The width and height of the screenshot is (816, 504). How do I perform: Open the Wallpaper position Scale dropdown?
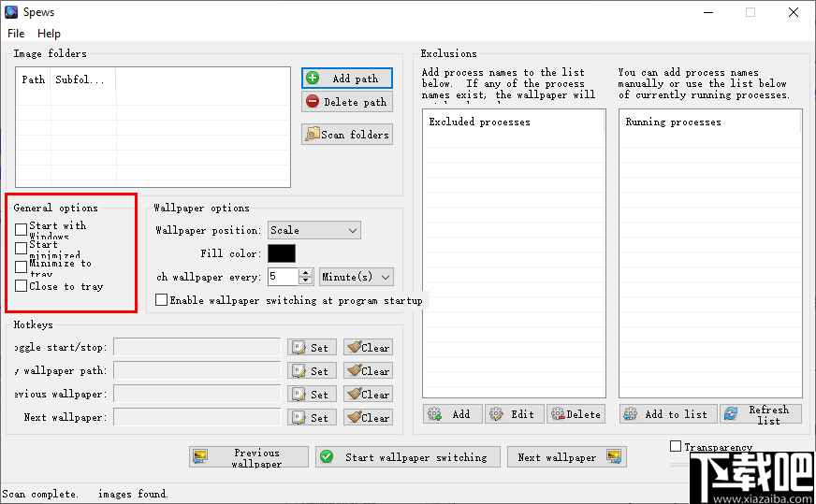point(313,230)
